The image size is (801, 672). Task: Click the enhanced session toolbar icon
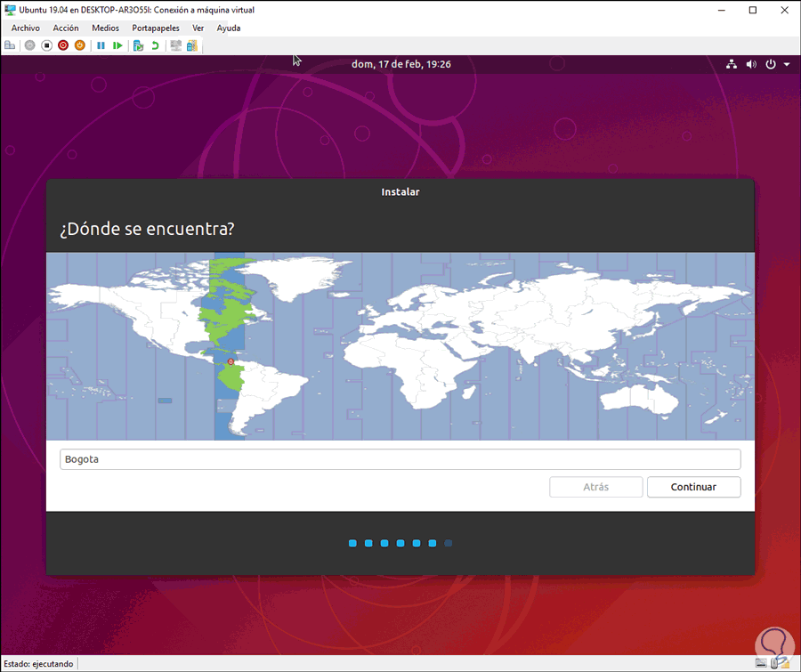coord(175,45)
